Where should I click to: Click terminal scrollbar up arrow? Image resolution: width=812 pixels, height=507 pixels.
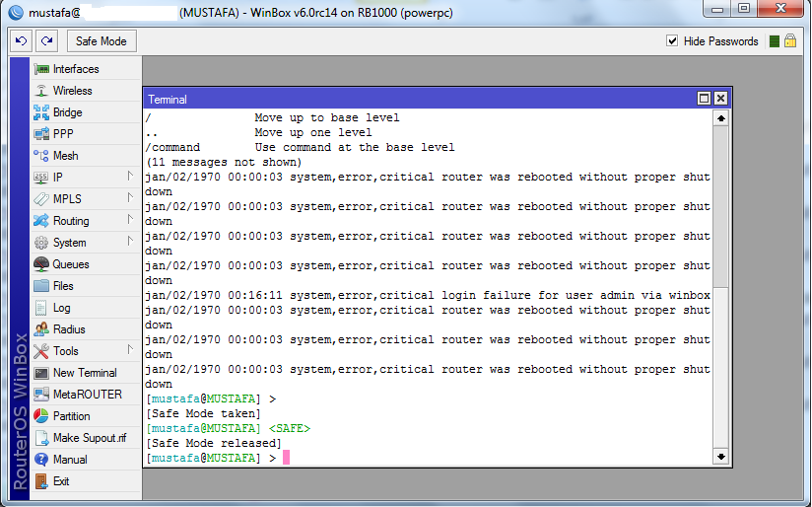pyautogui.click(x=721, y=118)
